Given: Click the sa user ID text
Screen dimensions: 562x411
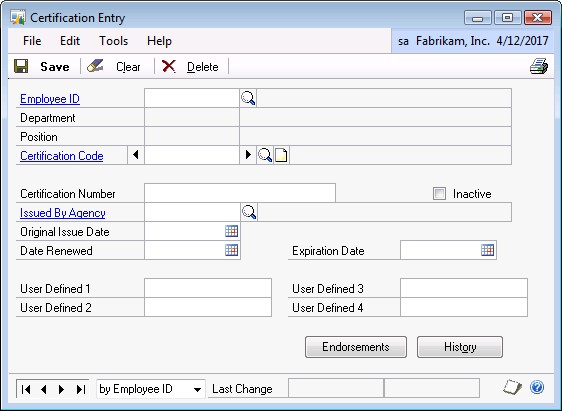Looking at the screenshot, I should 403,42.
